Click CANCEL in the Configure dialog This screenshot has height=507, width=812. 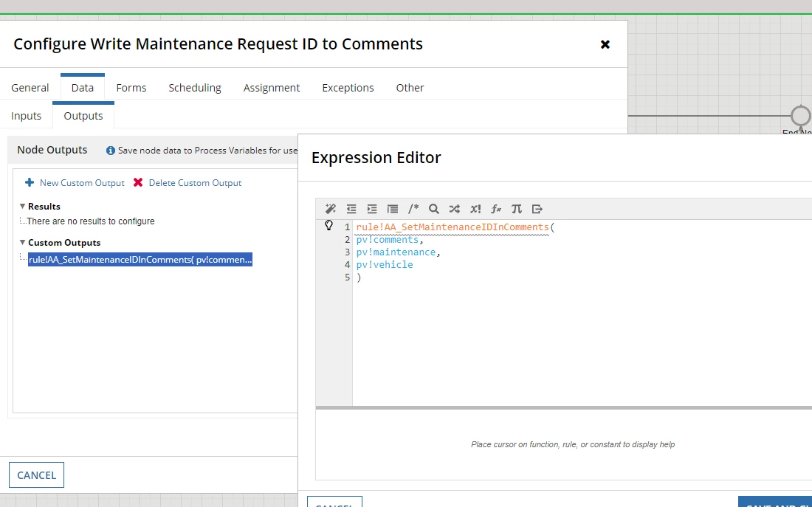click(36, 475)
